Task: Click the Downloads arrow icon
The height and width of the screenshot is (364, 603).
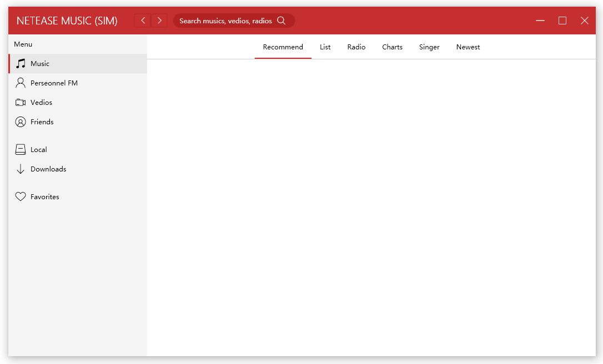Action: pos(21,169)
